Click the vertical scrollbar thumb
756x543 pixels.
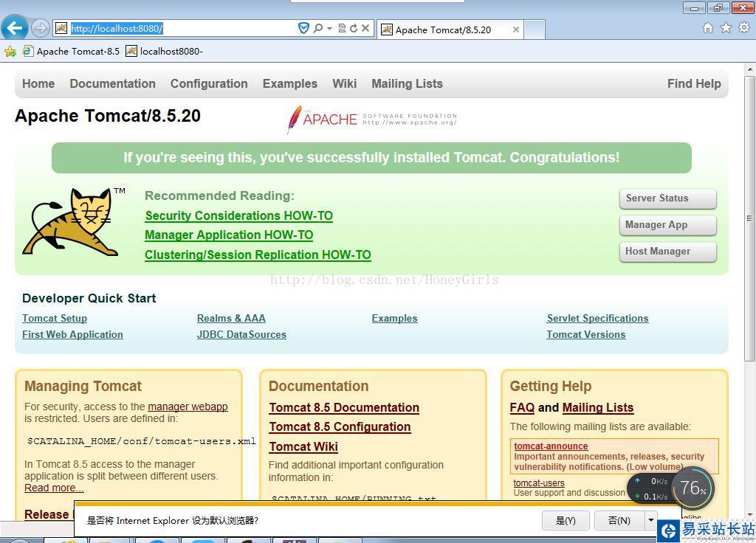tap(750, 218)
